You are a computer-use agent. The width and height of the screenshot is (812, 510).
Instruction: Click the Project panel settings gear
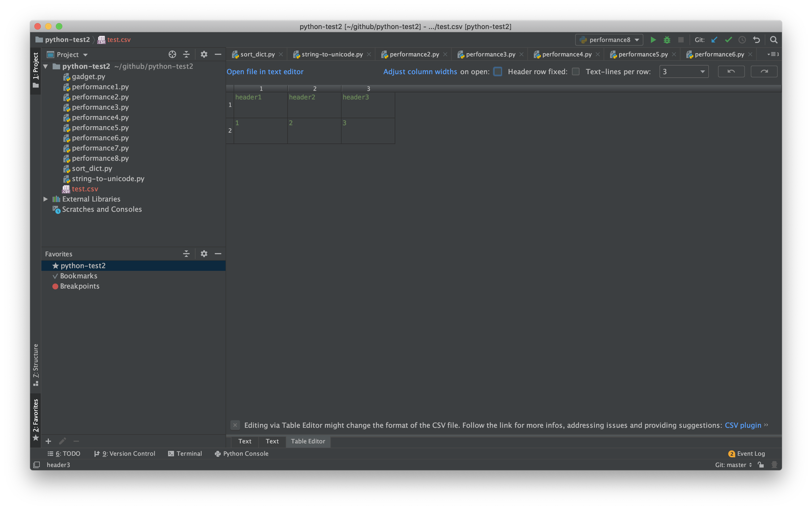[204, 54]
